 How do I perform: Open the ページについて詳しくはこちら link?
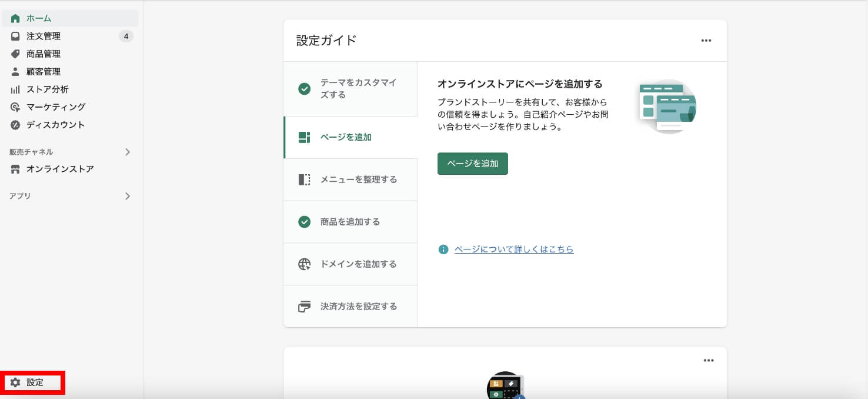(513, 249)
